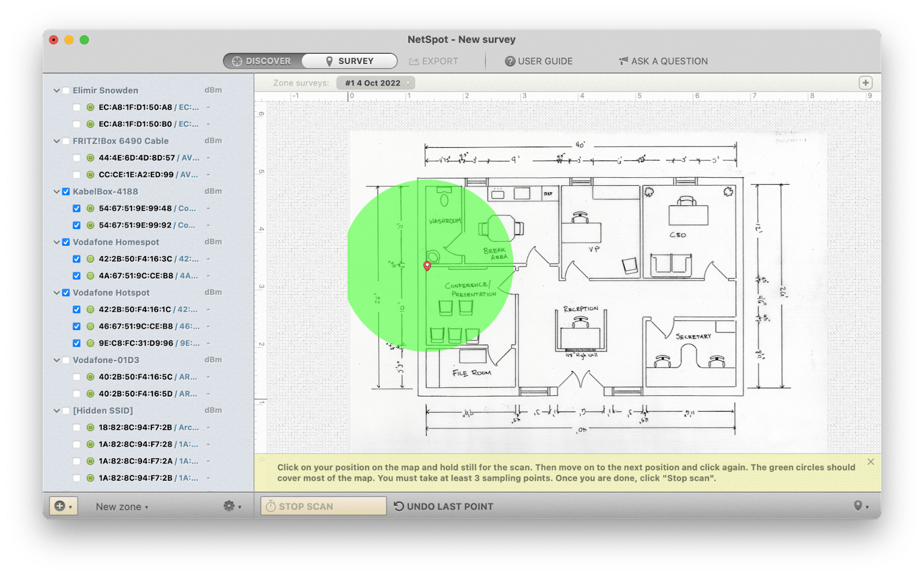Screen dimensions: 924x576
Task: Uncheck the KabelBox-4188 network group checkbox
Action: [x=66, y=192]
